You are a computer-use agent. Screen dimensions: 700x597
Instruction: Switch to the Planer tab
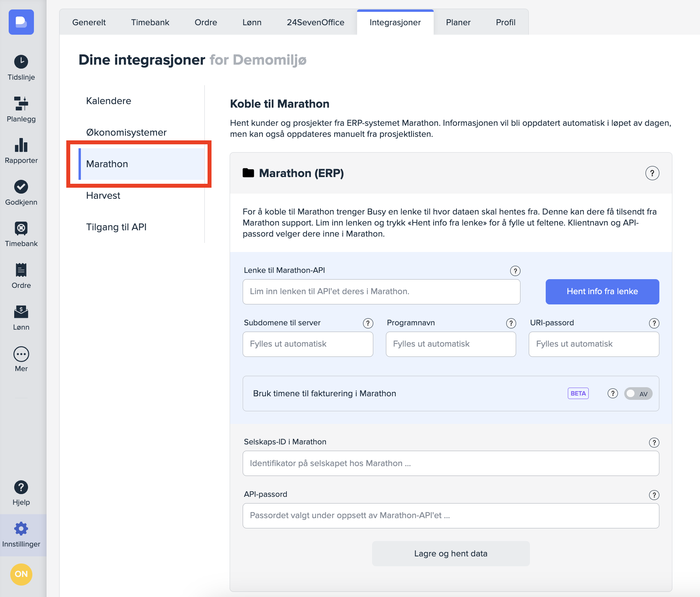458,22
